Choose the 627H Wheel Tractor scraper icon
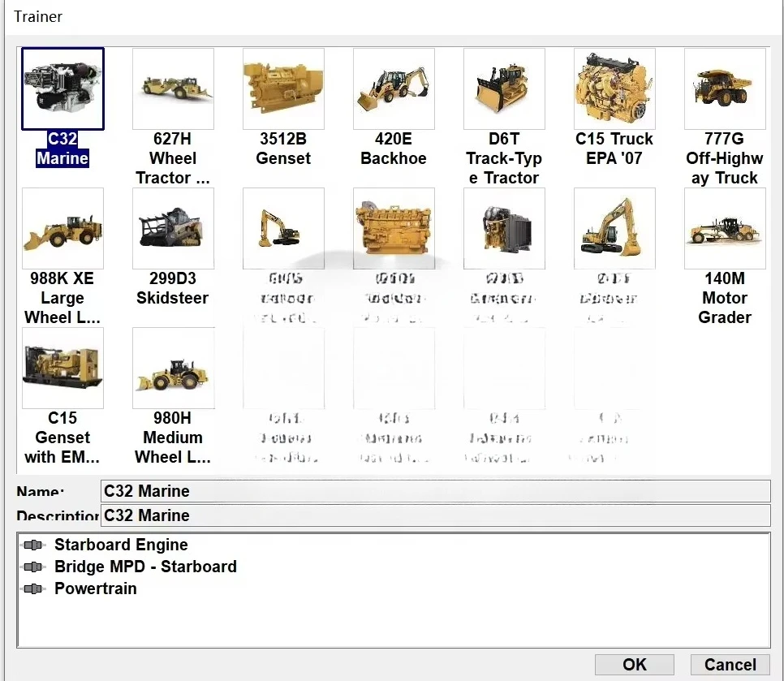This screenshot has height=681, width=784. click(173, 88)
